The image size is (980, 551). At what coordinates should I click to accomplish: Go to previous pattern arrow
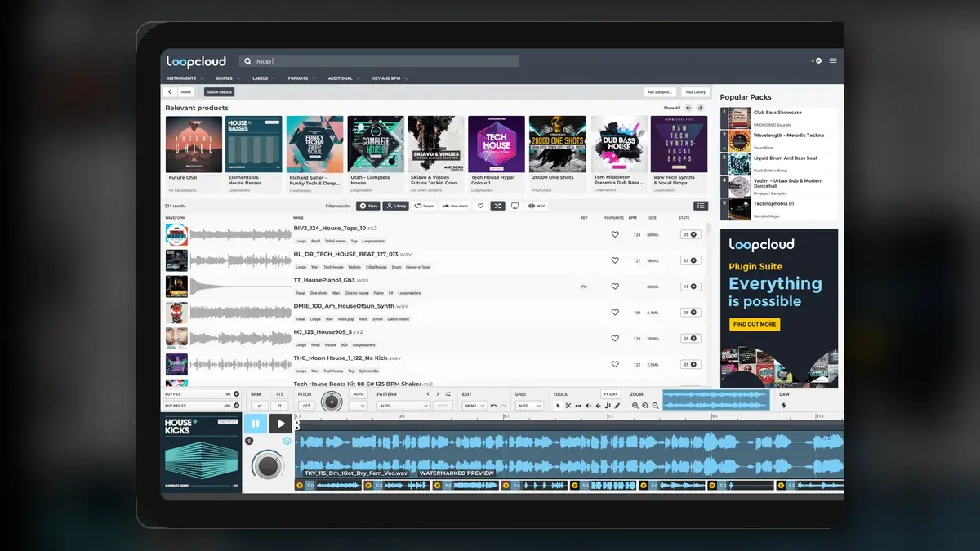pos(428,394)
